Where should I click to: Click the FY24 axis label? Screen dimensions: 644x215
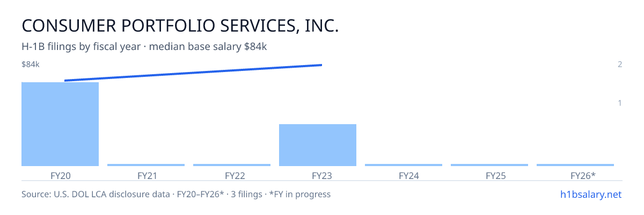(x=404, y=175)
